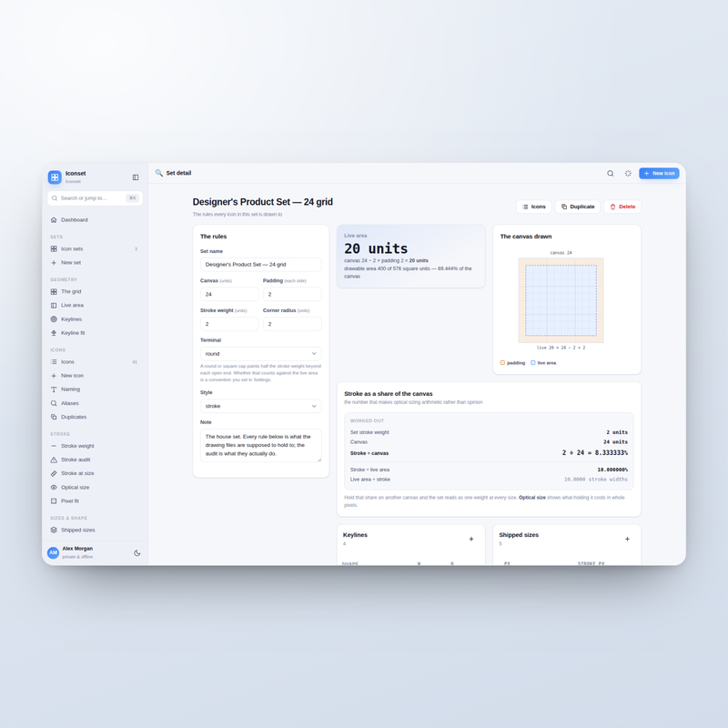728x728 pixels.
Task: Click the Icons list icon in sidebar
Action: [54, 361]
